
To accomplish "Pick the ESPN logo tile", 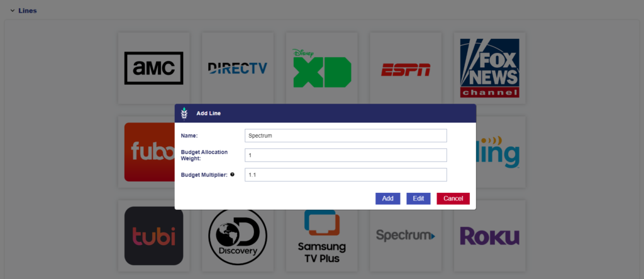I will coord(406,68).
